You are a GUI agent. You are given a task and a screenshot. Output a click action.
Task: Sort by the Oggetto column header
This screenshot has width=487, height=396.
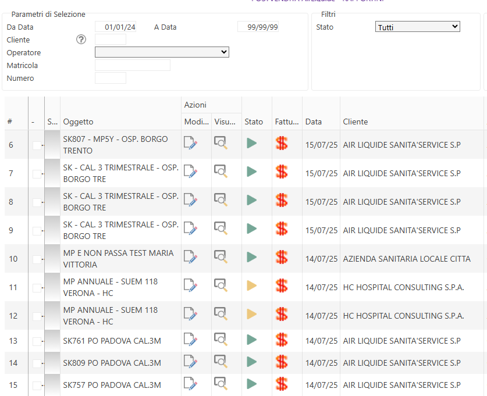(x=78, y=122)
